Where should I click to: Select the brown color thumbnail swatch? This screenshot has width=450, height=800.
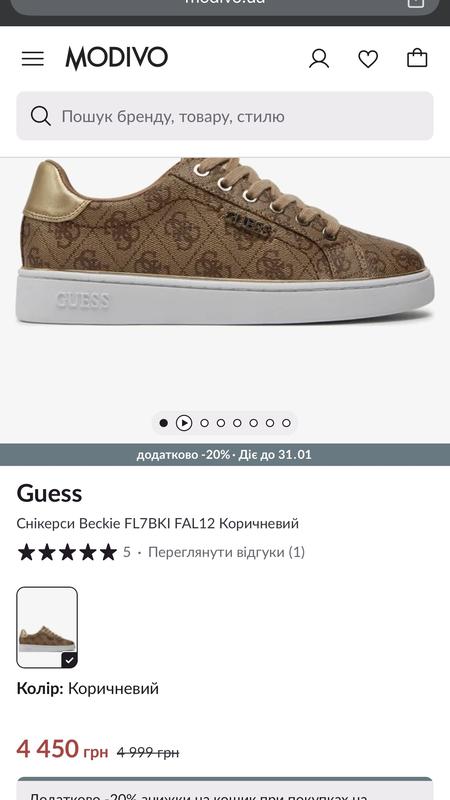coord(47,628)
